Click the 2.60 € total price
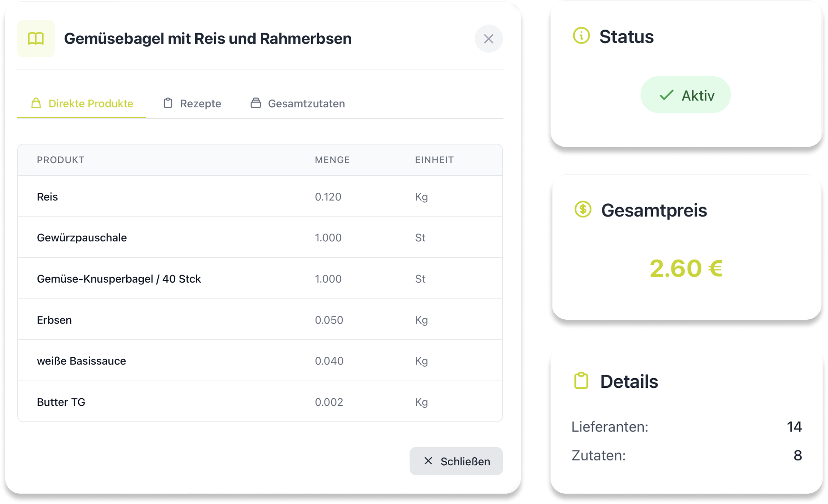Screen dimensions: 828x504 (x=686, y=268)
